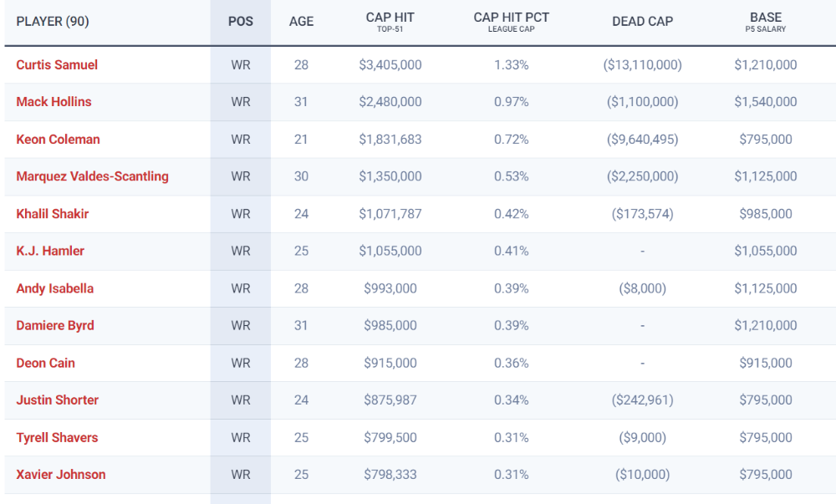The width and height of the screenshot is (836, 504).
Task: View Andy Isabella's player page
Action: coord(54,288)
